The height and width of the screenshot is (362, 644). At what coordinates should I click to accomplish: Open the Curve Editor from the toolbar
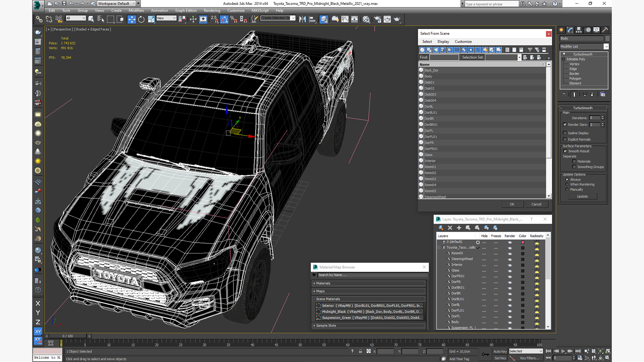345,19
